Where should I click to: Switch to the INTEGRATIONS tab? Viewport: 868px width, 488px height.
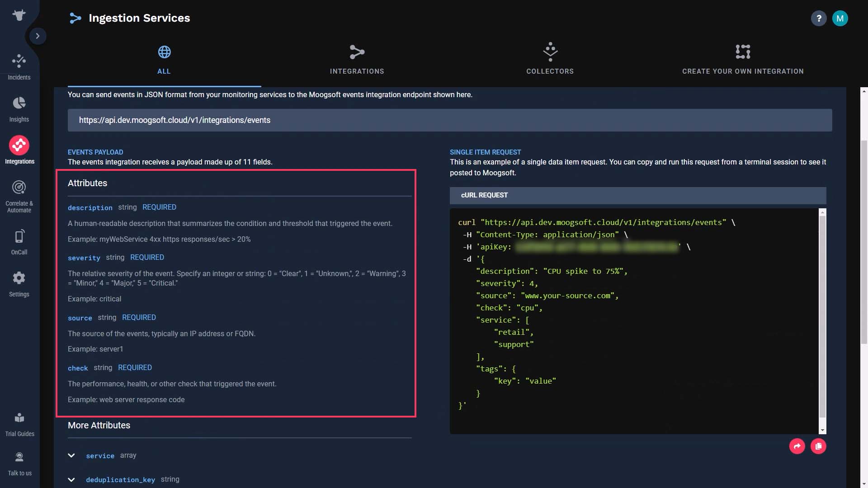(x=357, y=60)
